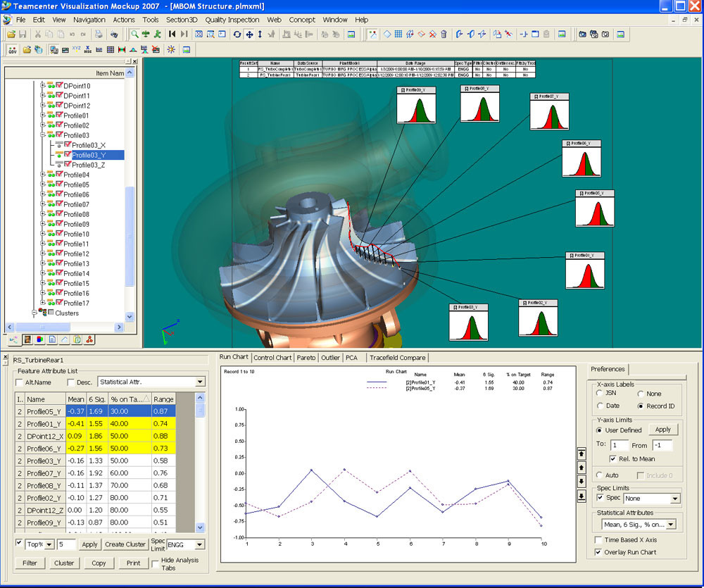Click the attribute list vertical scrollbar
The image size is (704, 588).
200,462
